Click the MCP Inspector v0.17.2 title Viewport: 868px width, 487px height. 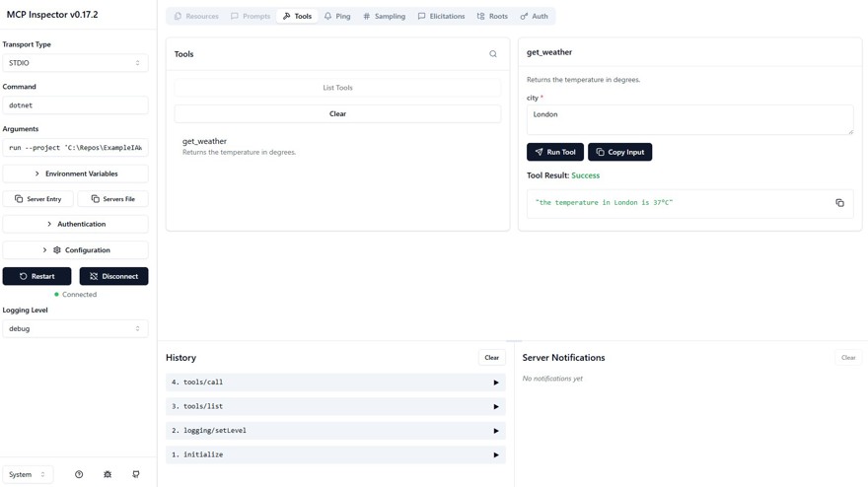52,15
